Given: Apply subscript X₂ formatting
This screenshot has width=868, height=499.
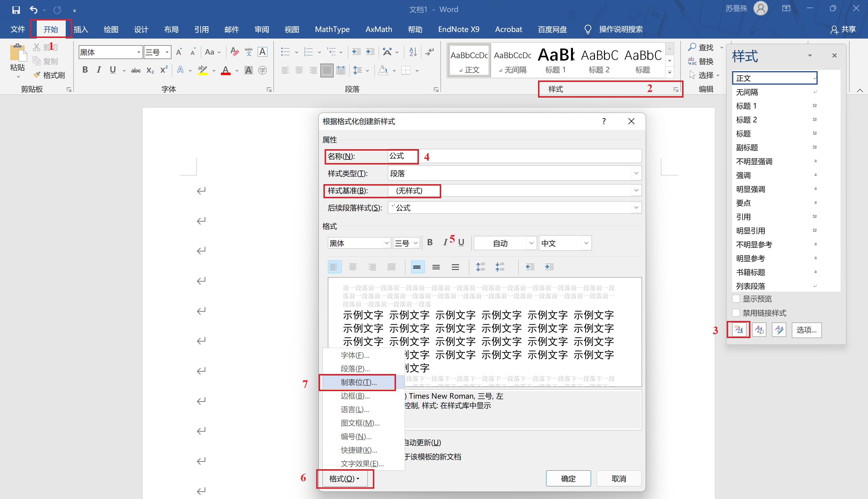Looking at the screenshot, I should [150, 70].
